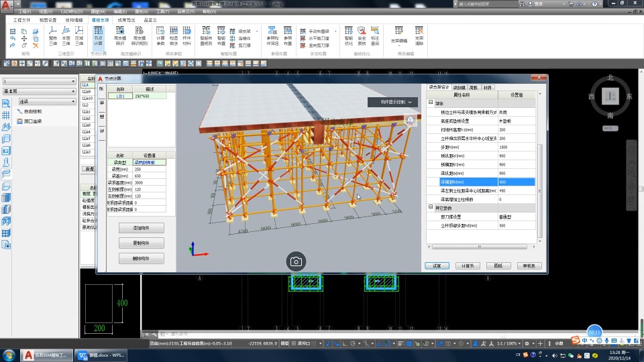This screenshot has height=362, width=644.
Task: Click the 图纸 button
Action: coord(498,266)
